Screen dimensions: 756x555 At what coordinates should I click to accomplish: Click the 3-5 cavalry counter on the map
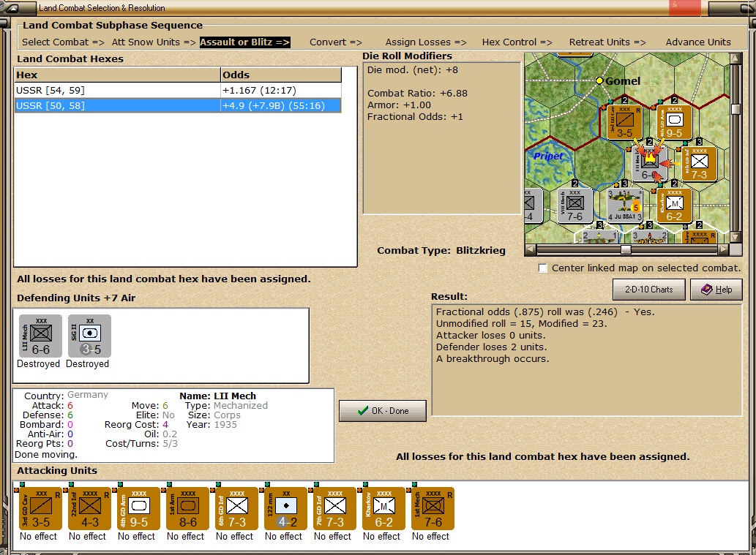(x=624, y=122)
